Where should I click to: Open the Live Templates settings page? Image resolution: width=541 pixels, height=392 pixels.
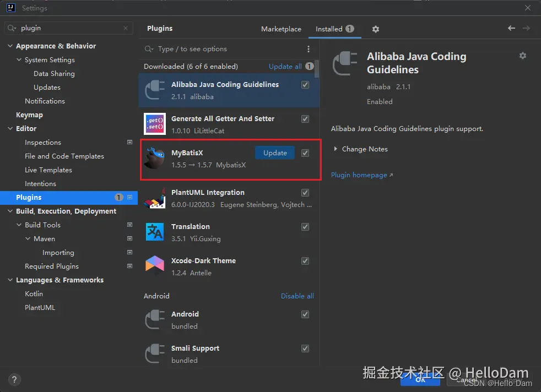coord(48,170)
